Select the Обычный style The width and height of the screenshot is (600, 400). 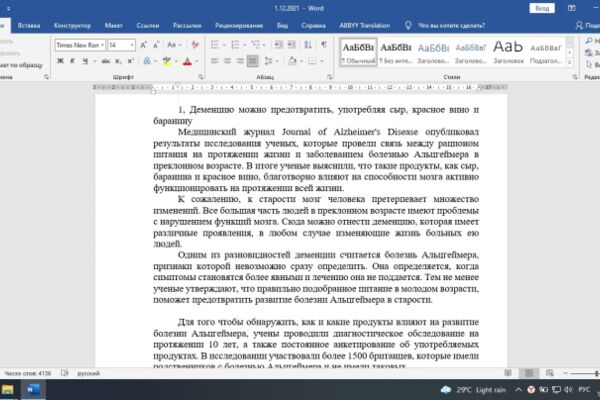(x=358, y=52)
